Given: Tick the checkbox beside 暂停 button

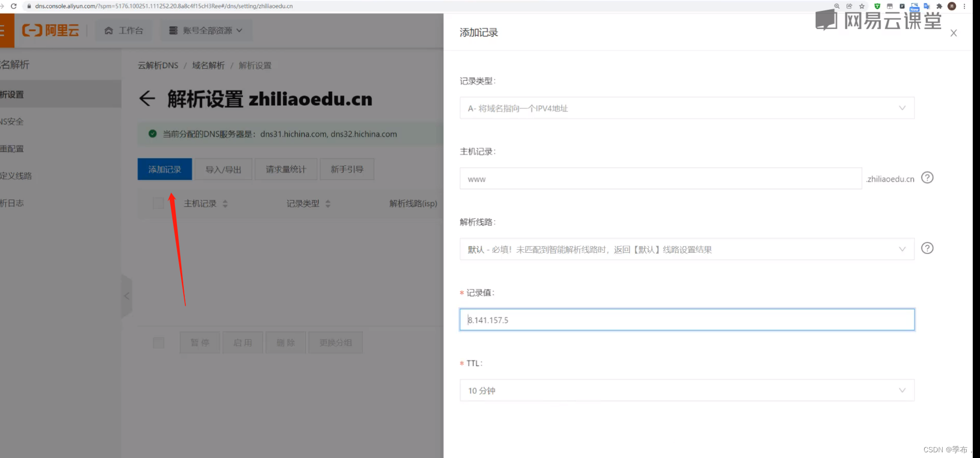Looking at the screenshot, I should [158, 342].
